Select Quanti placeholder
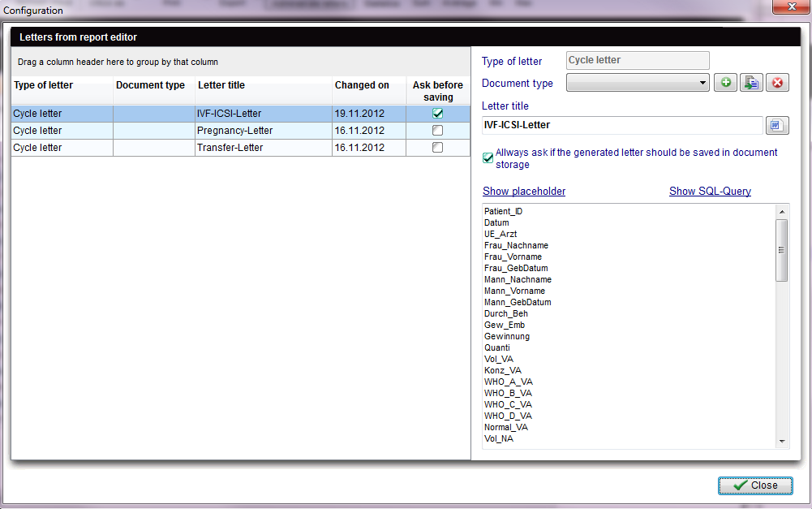This screenshot has height=509, width=812. point(497,348)
